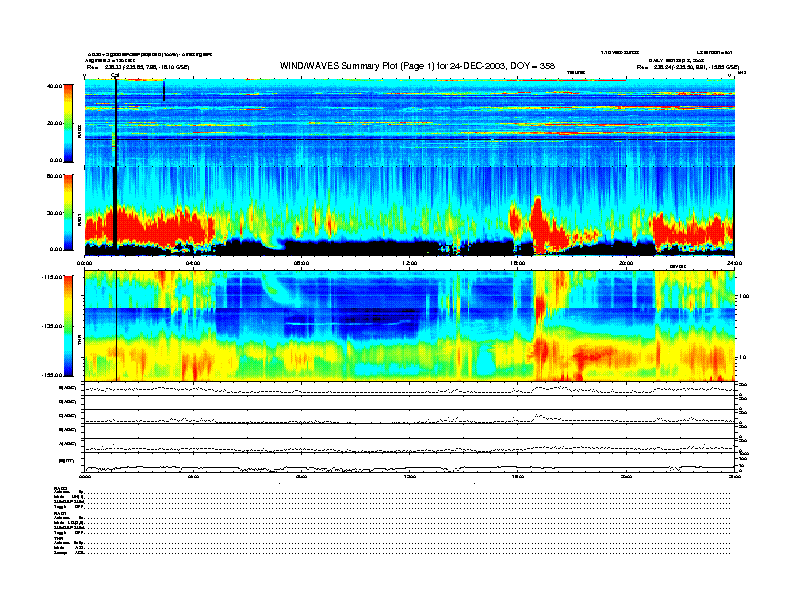Click the 20:00 tick label under RAD1 spectrogram
This screenshot has width=792, height=612.
point(626,263)
